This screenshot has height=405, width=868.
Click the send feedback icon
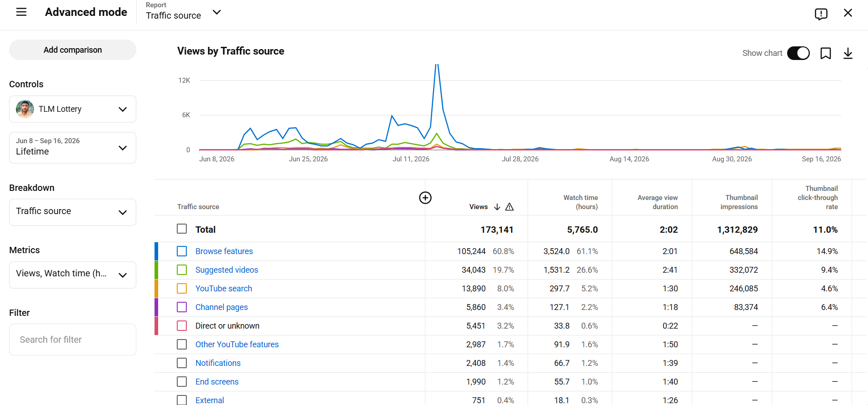tap(821, 14)
